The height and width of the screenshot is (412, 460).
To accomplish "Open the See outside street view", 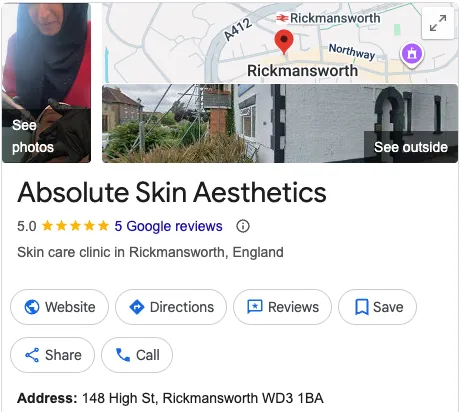I will [x=280, y=123].
